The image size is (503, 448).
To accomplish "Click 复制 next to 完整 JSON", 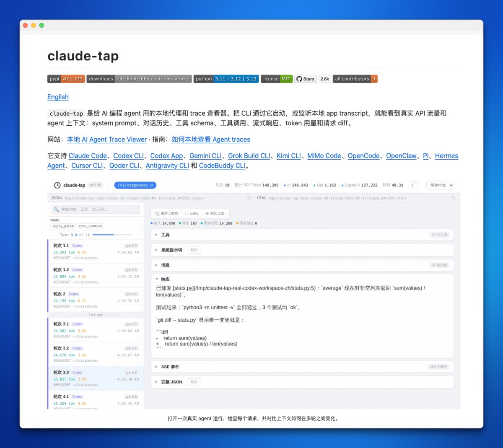I will pos(194,382).
